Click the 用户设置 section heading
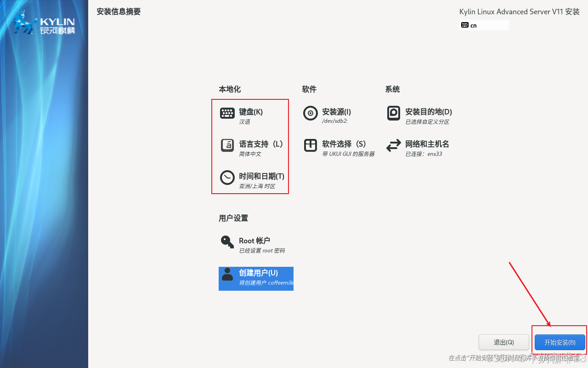The image size is (588, 368). tap(233, 218)
